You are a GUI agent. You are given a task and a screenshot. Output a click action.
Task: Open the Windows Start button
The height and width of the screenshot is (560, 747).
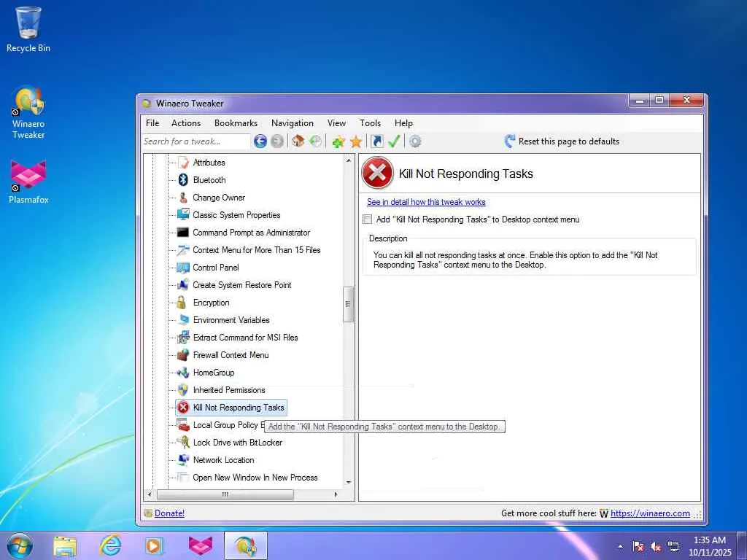click(x=20, y=545)
